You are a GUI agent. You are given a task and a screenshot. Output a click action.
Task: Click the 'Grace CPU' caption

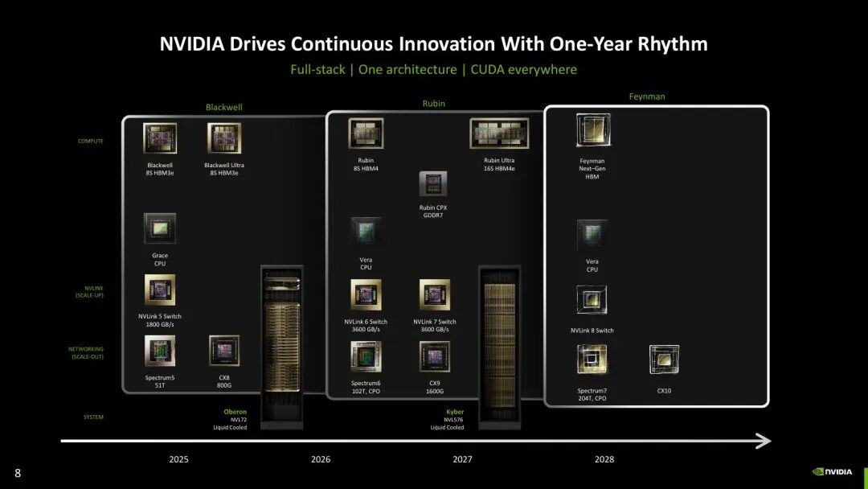click(160, 260)
